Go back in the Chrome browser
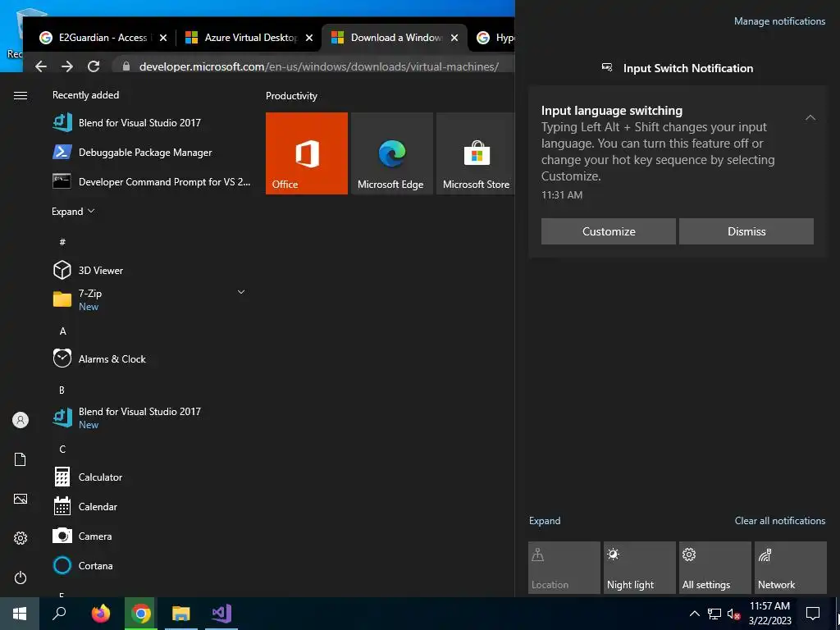 (41, 66)
